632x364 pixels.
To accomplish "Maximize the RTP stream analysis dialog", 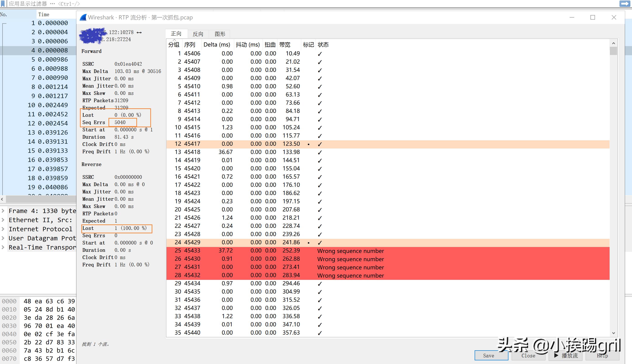I will [x=593, y=18].
